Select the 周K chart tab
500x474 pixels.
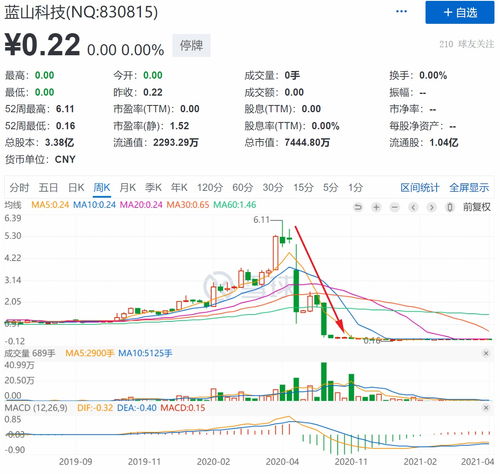(x=102, y=188)
